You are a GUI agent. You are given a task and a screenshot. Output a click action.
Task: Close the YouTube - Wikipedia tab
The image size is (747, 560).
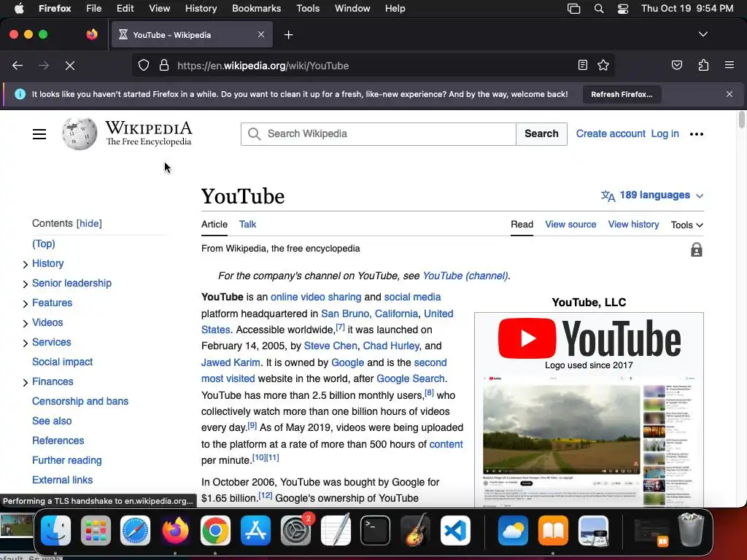pos(260,34)
